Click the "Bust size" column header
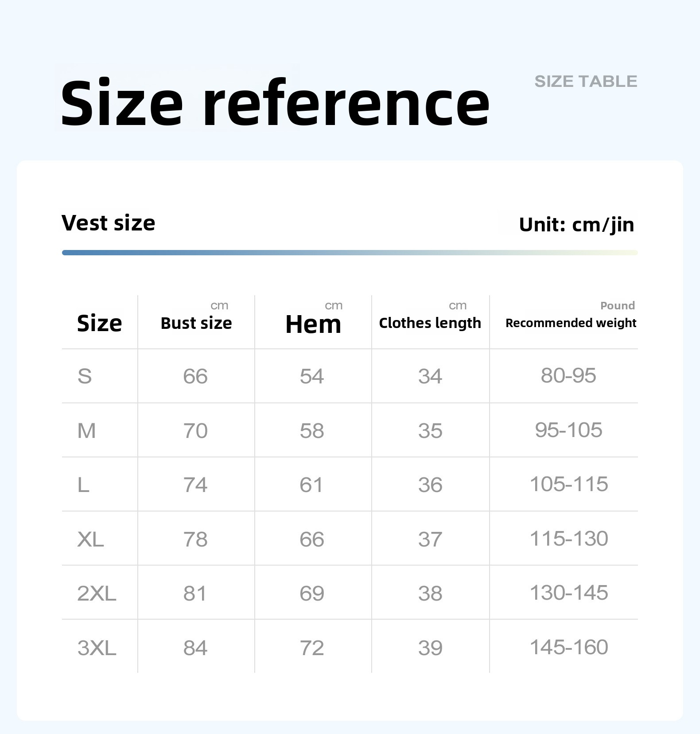The height and width of the screenshot is (734, 700). pyautogui.click(x=196, y=323)
